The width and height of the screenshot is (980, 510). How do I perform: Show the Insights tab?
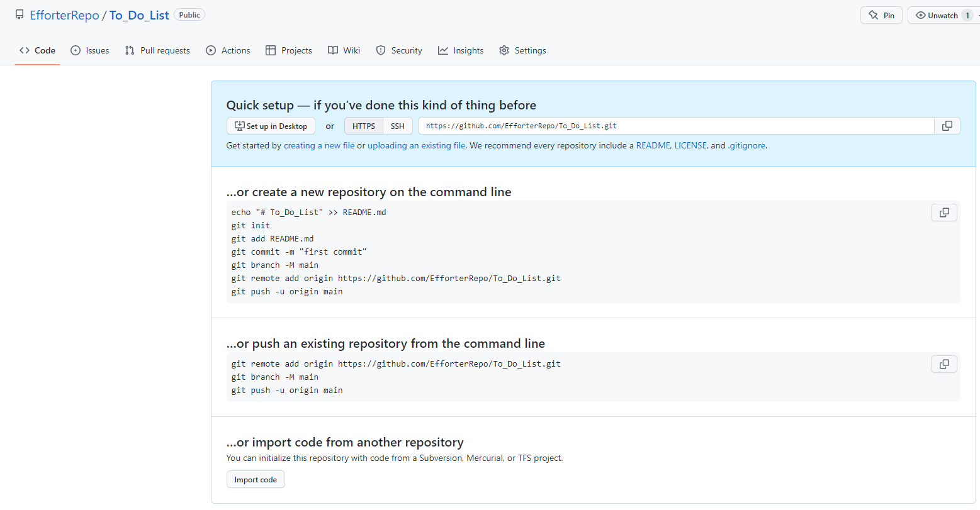click(x=461, y=50)
